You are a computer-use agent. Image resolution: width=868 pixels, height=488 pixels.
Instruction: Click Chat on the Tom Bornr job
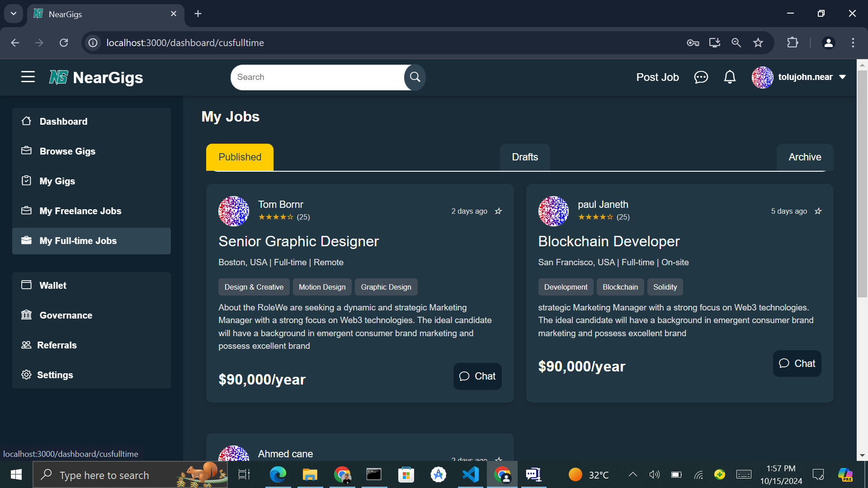coord(477,376)
